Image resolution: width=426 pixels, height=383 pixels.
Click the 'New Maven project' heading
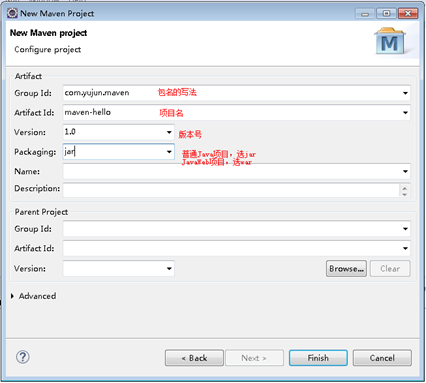point(48,33)
